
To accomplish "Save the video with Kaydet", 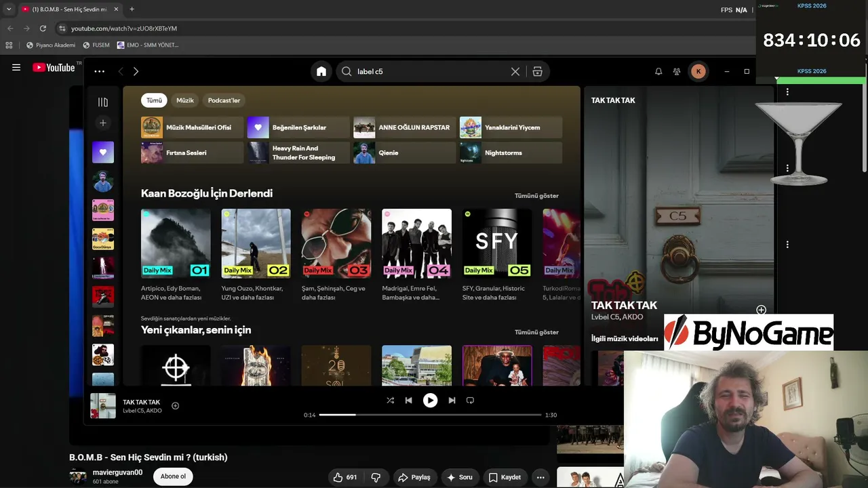I will tap(505, 477).
